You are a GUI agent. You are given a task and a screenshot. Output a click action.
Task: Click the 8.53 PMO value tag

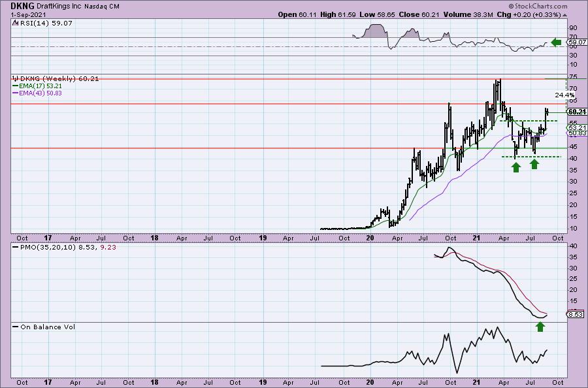[x=576, y=315]
